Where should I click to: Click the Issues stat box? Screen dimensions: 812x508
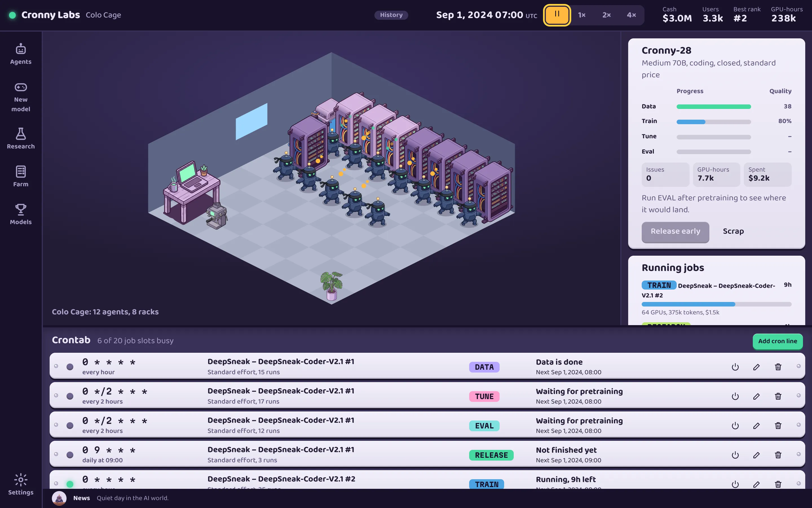tap(665, 175)
